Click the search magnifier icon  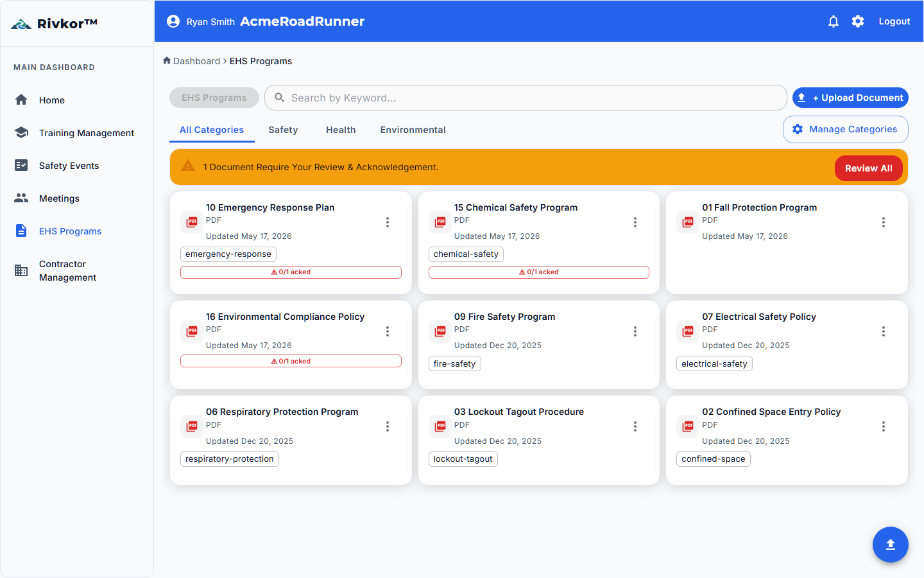click(280, 98)
